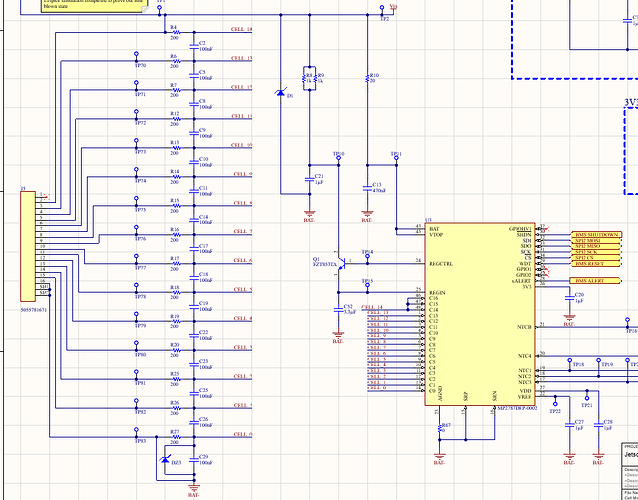Click the R25 designator text
Screen dimensions: 638x500
tap(175, 373)
